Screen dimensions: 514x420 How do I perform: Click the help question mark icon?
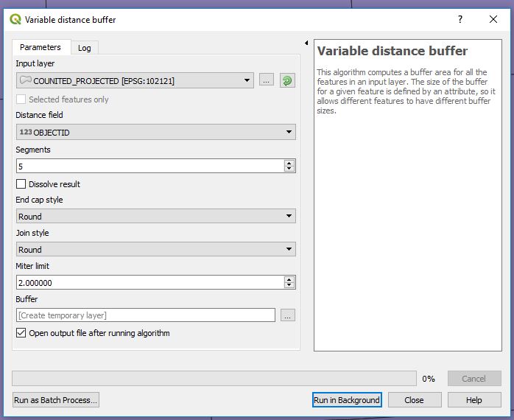460,20
